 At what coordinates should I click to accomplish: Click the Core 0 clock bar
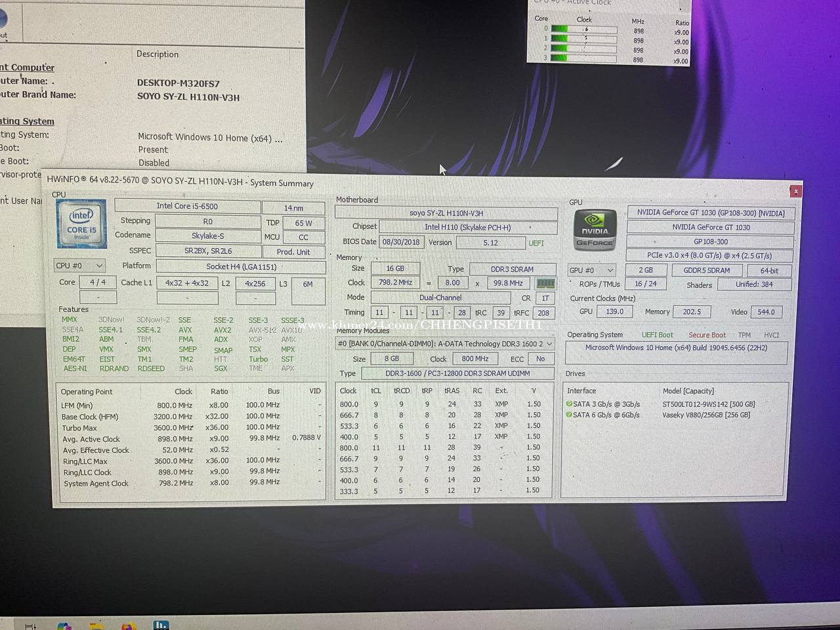click(x=583, y=30)
